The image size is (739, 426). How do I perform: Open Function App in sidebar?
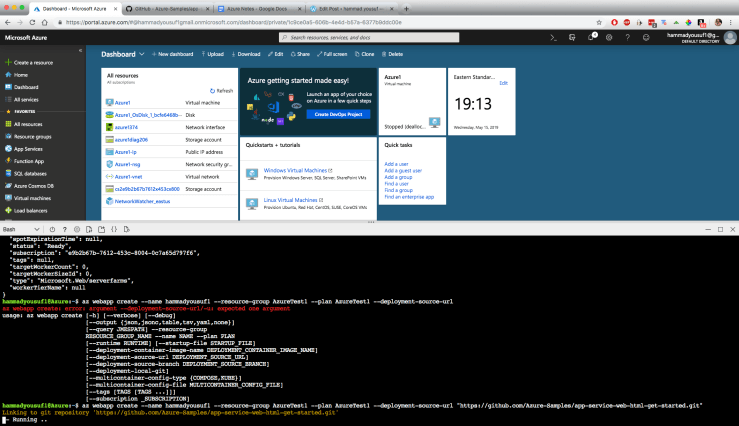[x=25, y=161]
